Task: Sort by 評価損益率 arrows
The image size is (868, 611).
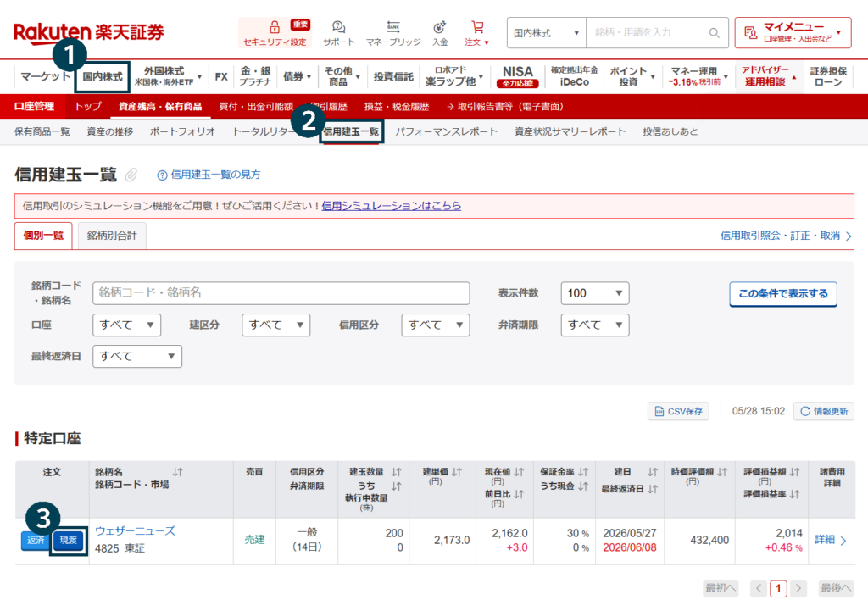Action: tap(794, 494)
